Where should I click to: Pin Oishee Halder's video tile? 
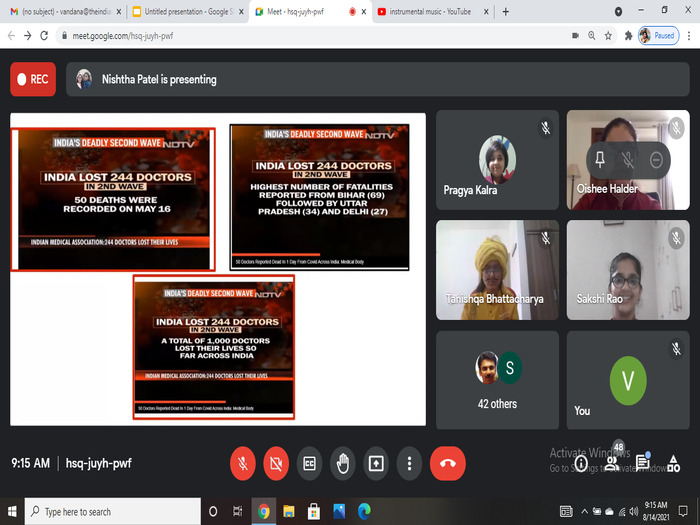(600, 160)
